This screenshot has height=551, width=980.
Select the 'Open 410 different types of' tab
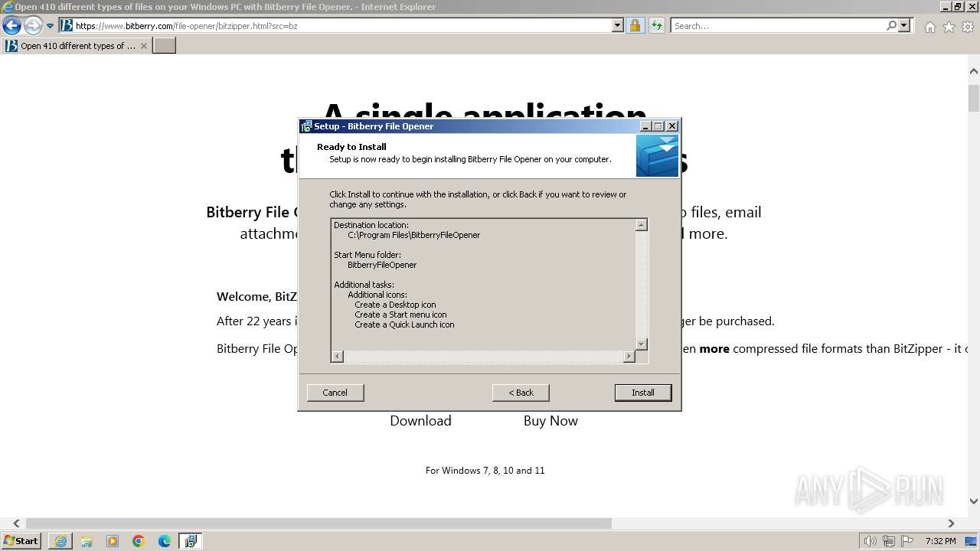coord(77,46)
